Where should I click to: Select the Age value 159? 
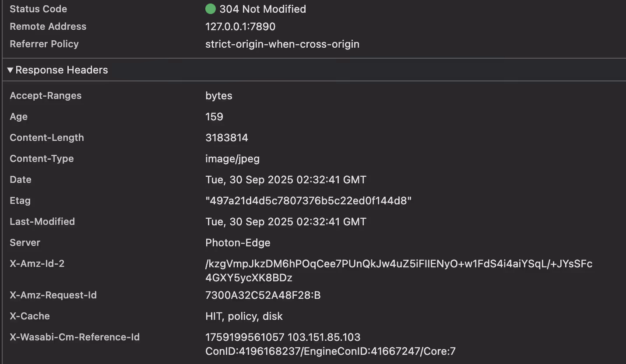point(214,116)
